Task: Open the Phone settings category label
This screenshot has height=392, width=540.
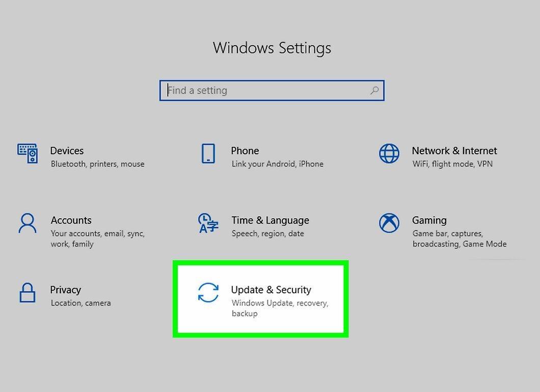Action: (x=245, y=151)
